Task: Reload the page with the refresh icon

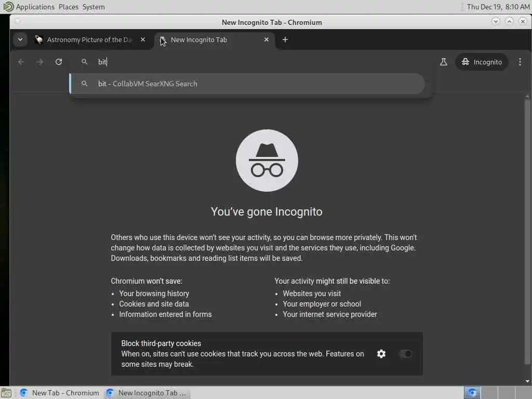Action: [59, 62]
